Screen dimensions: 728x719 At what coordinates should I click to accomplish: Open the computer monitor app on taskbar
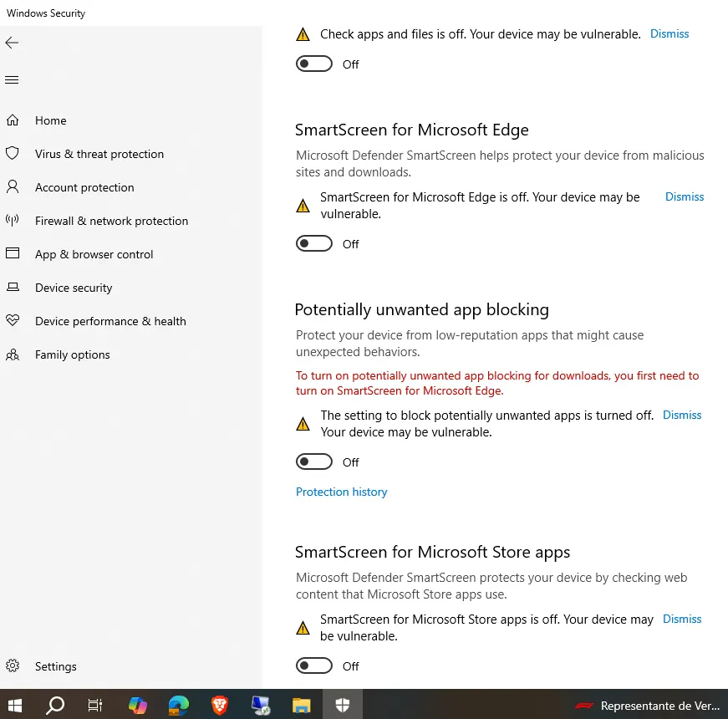pyautogui.click(x=261, y=706)
